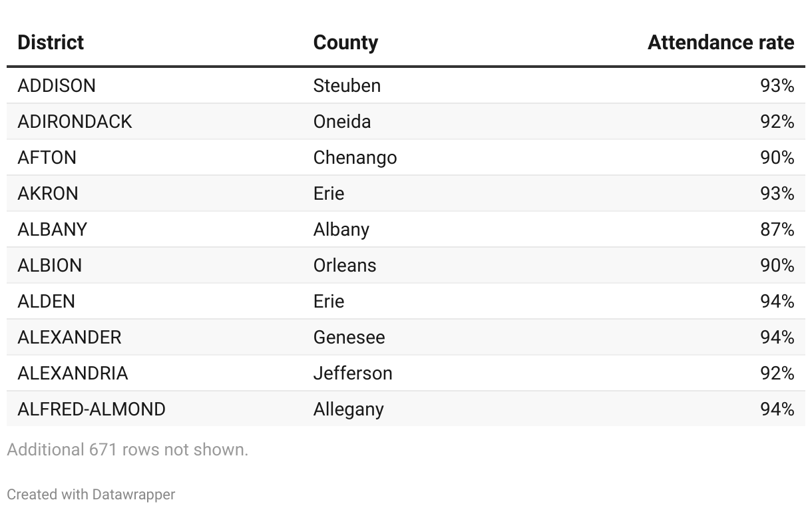Click the Additional 671 rows not shown text
The image size is (812, 510).
click(128, 449)
